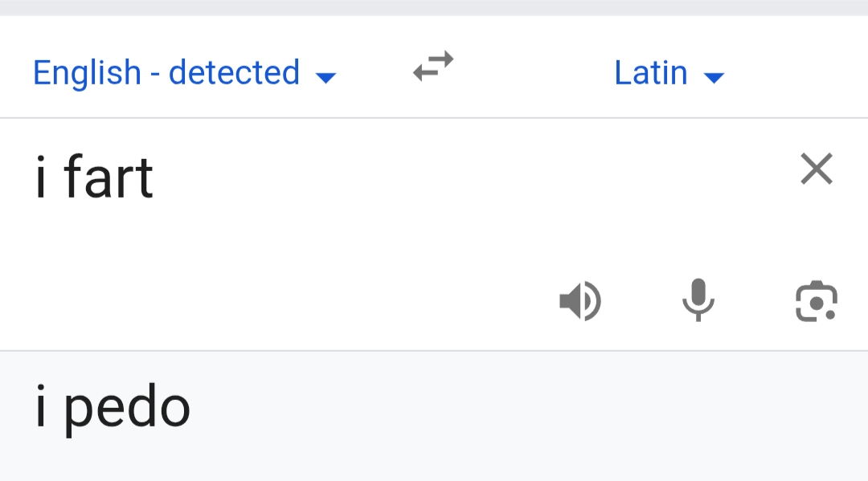
Task: Tap the word "detected" in the source label
Action: coord(234,73)
